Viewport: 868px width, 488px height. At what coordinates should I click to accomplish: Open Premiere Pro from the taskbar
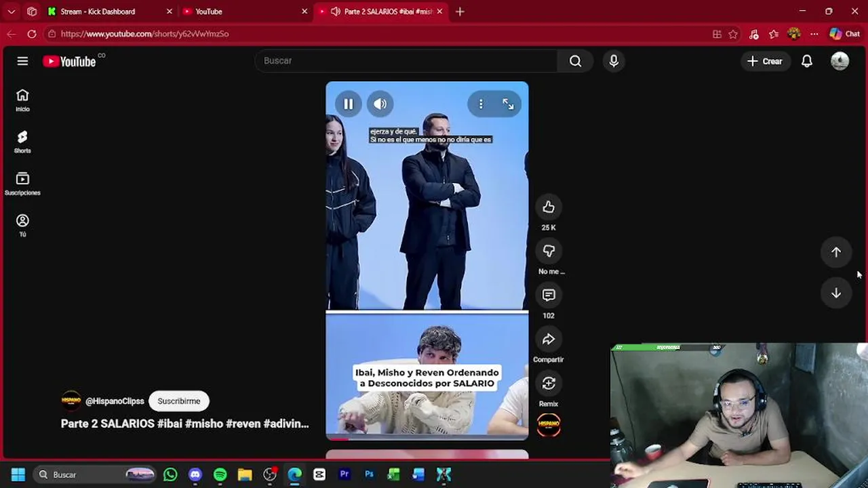tap(344, 474)
